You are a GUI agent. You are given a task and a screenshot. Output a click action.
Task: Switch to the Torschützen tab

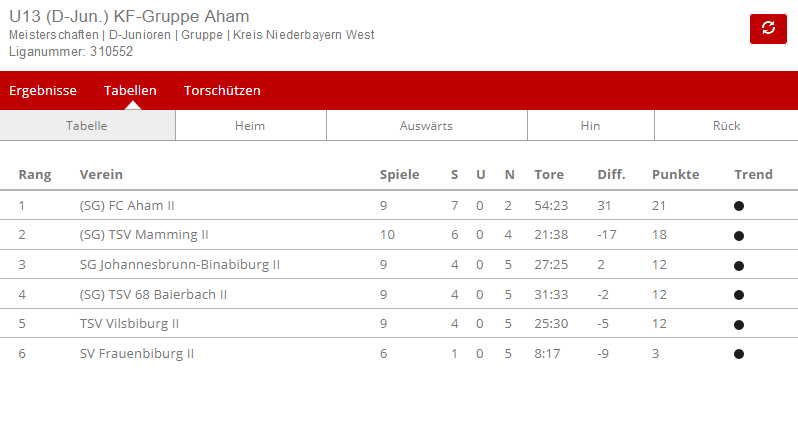222,91
